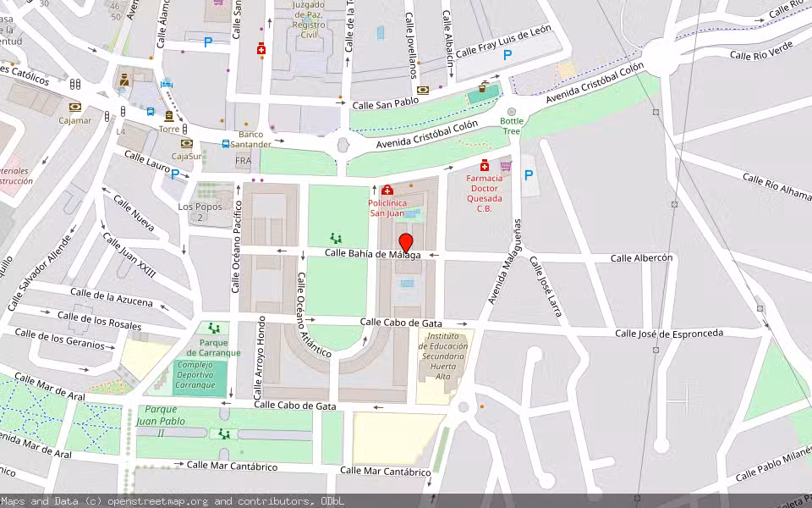
Task: Select the Calle Albercón label
Action: (x=642, y=257)
